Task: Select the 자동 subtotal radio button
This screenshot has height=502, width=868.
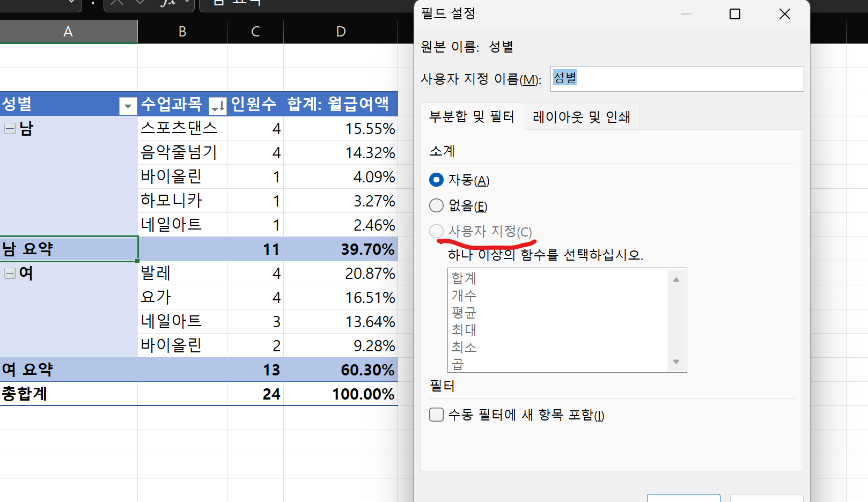Action: pos(437,180)
